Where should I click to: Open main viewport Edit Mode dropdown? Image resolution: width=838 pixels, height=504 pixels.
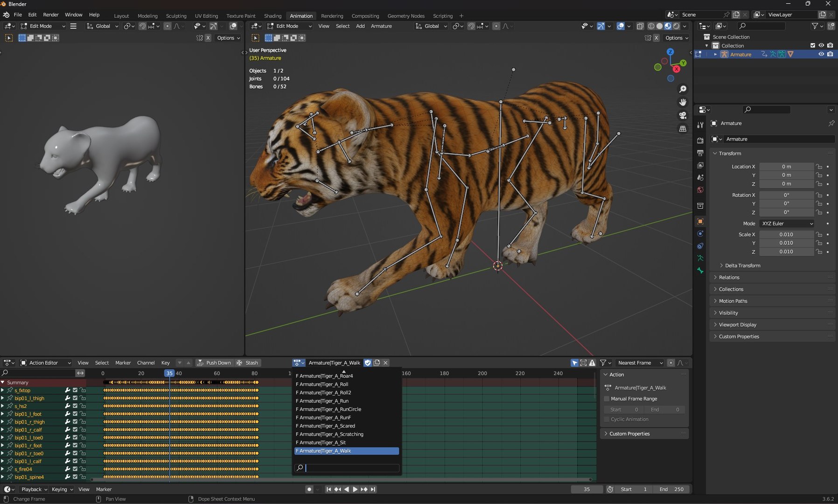tap(289, 26)
